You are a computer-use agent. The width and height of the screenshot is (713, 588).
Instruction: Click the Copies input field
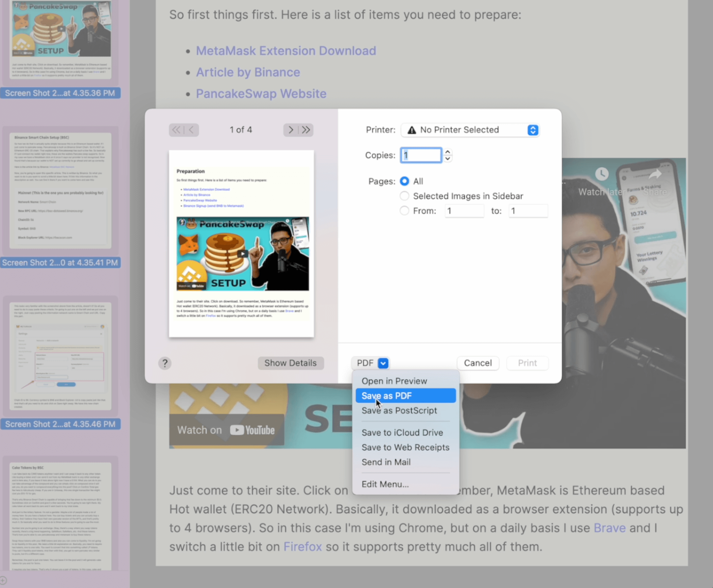421,155
